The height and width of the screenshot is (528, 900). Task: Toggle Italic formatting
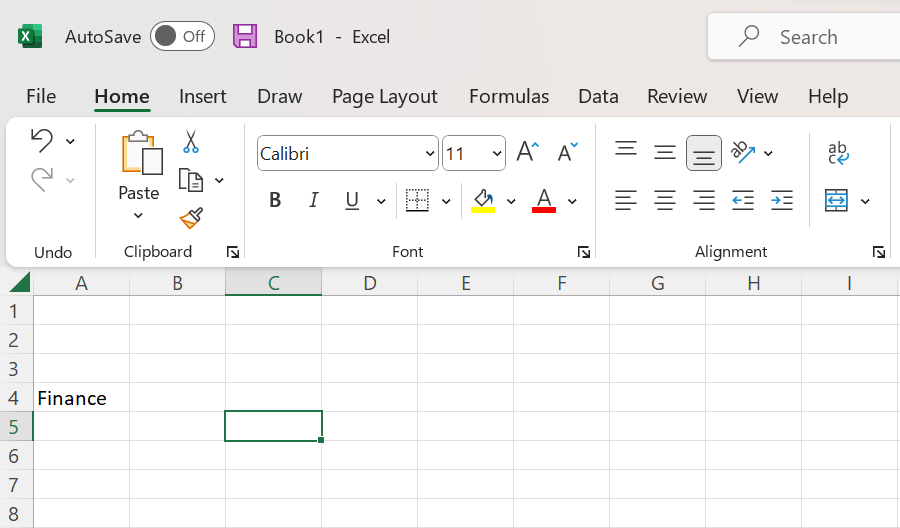[314, 201]
